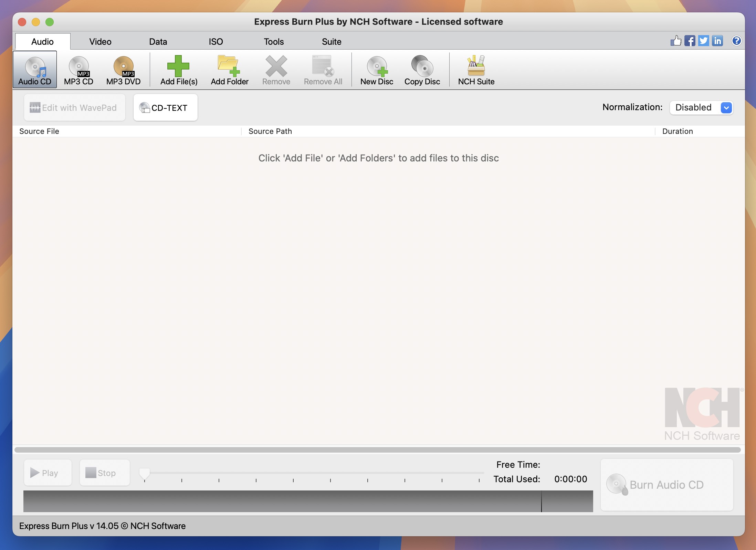Share on Facebook icon

tap(690, 41)
